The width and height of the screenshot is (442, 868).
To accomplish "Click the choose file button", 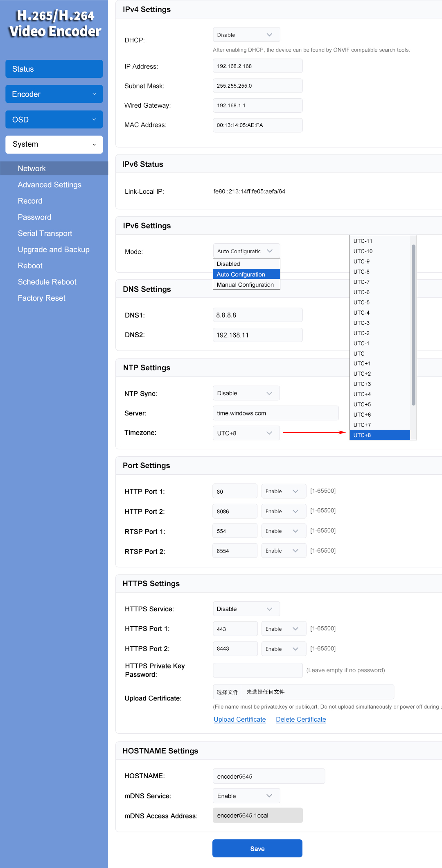I will click(228, 692).
